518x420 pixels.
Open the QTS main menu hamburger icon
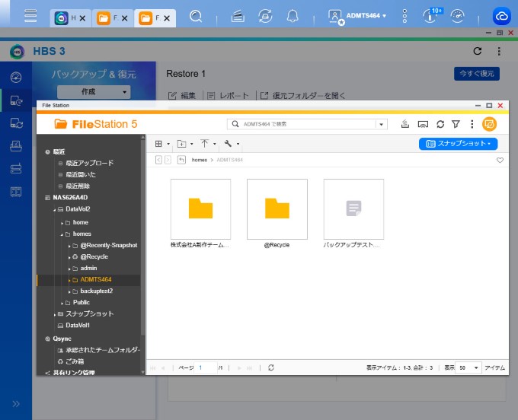coord(30,16)
